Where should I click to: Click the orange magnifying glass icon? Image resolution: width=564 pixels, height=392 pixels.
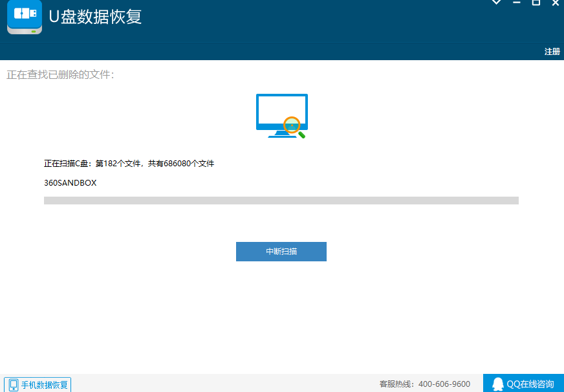click(293, 125)
